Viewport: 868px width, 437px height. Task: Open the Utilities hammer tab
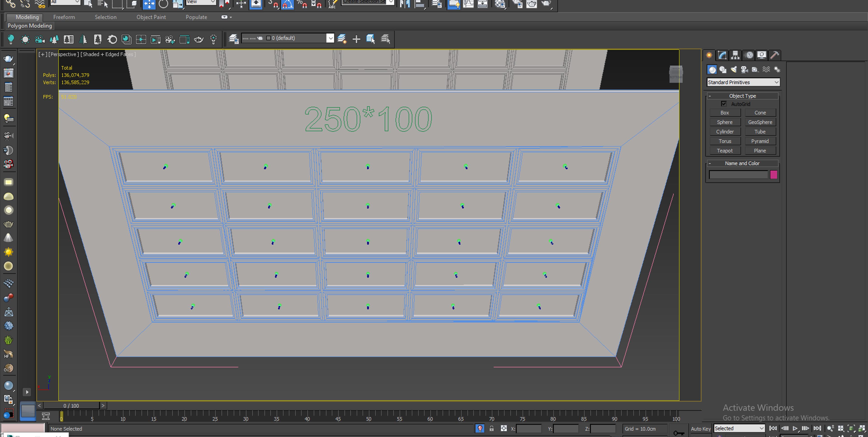774,55
